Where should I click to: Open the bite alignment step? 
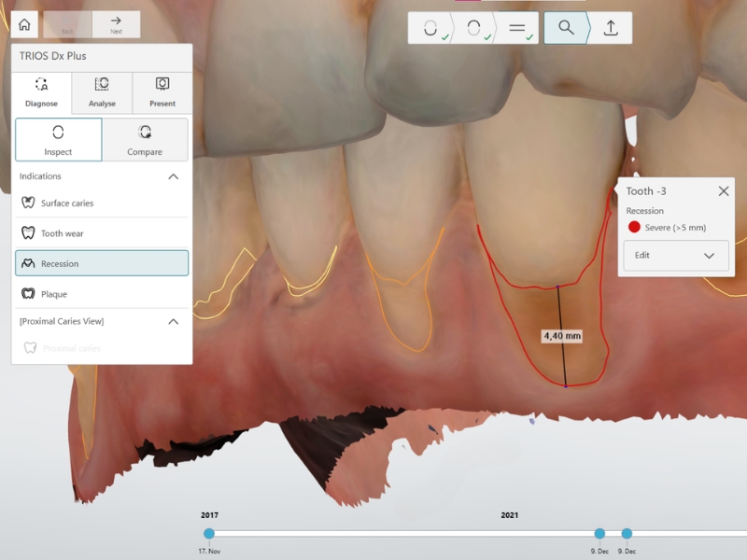517,28
